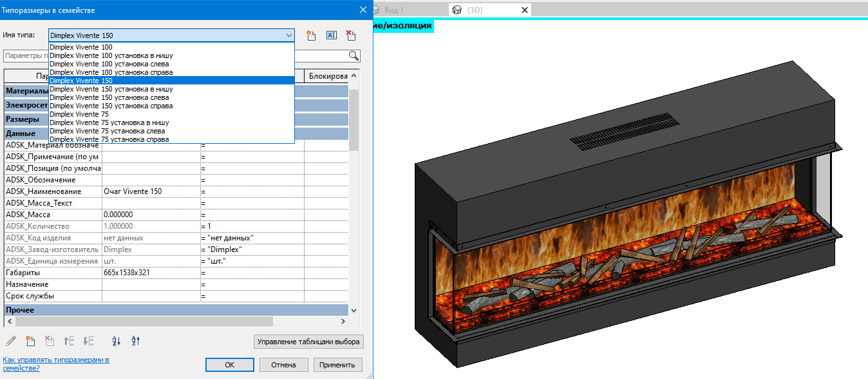Click the Применить button

click(338, 365)
